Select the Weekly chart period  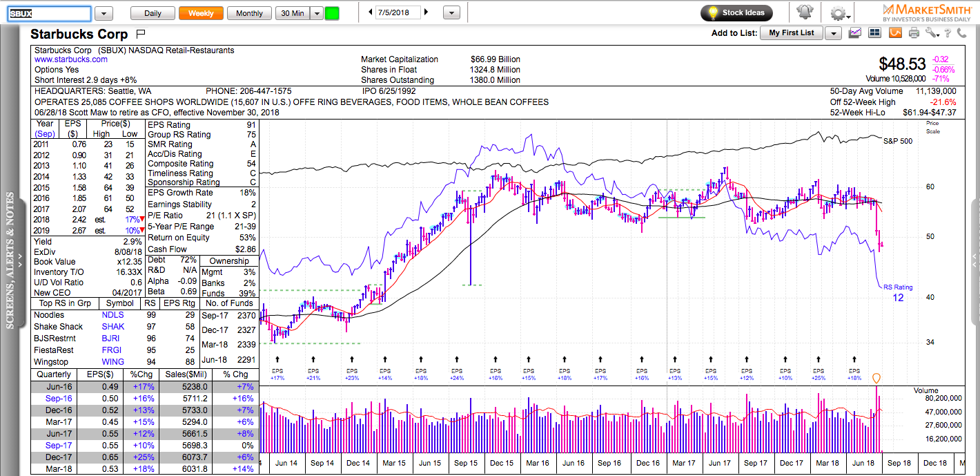[x=201, y=13]
